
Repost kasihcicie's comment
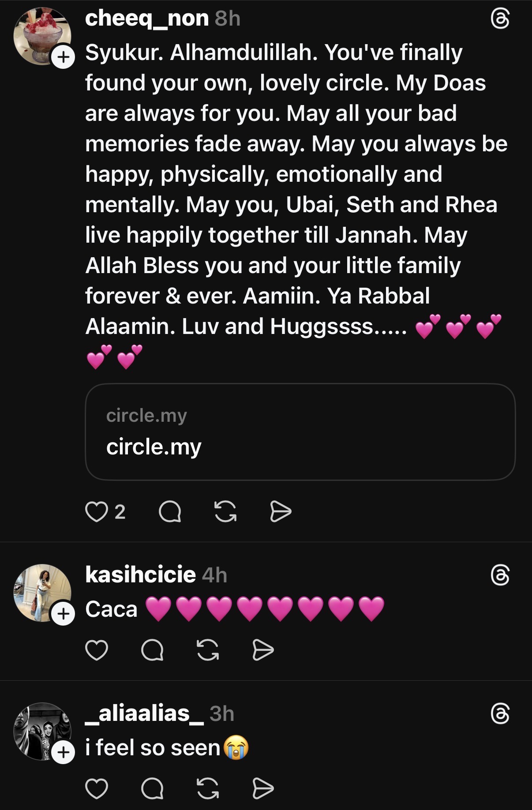click(208, 650)
